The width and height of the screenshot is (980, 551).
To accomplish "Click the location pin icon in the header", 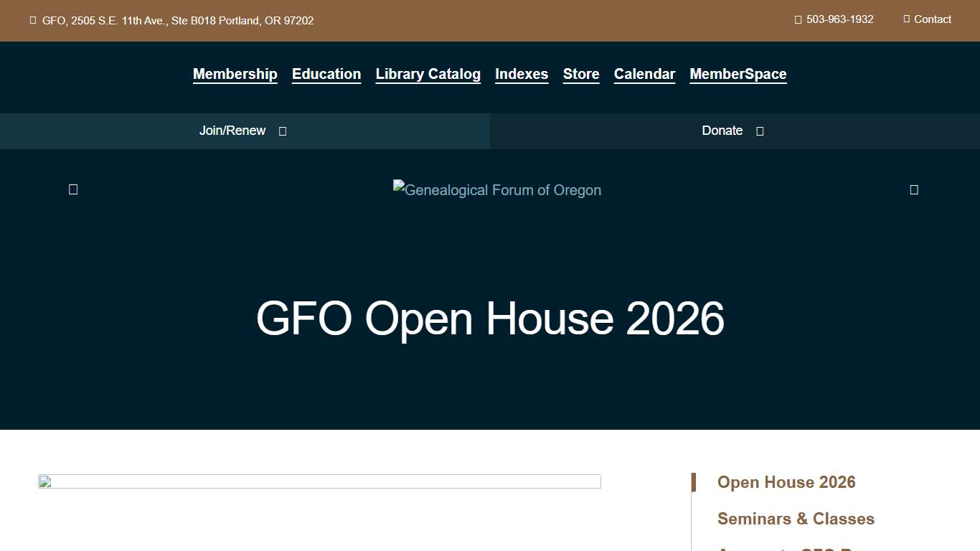I will coord(33,20).
